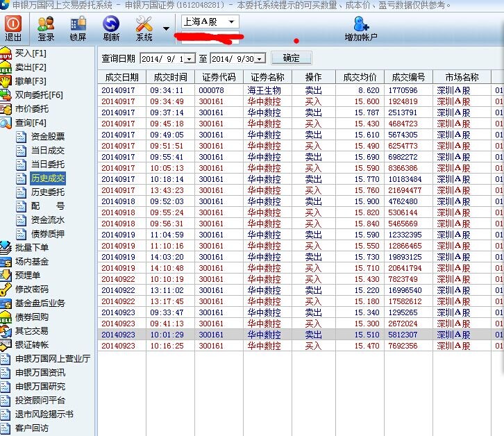504x436 pixels.
Task: Click the 资金股票 document icon
Action: coord(22,137)
